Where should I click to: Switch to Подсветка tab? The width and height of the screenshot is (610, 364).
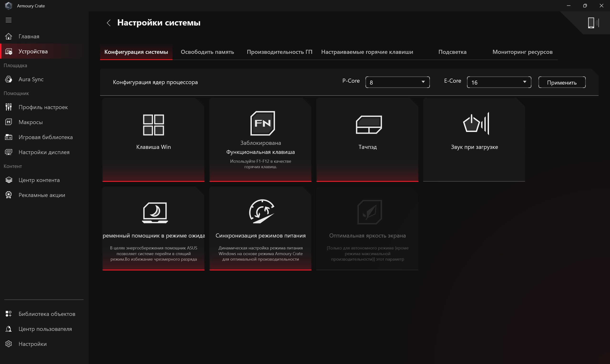click(452, 52)
